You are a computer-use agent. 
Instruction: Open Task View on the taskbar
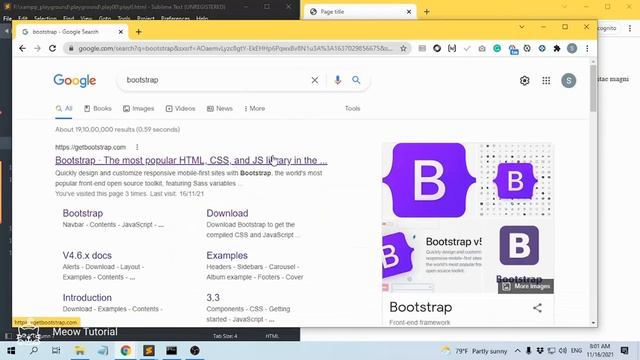tap(56, 351)
